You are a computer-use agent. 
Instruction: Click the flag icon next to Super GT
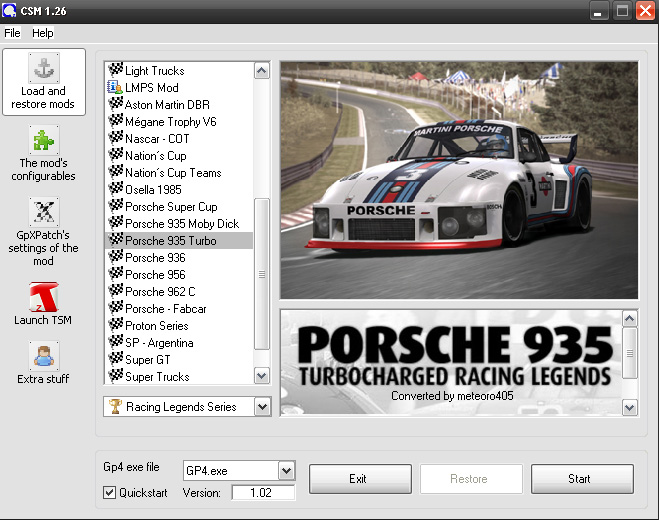coord(115,359)
